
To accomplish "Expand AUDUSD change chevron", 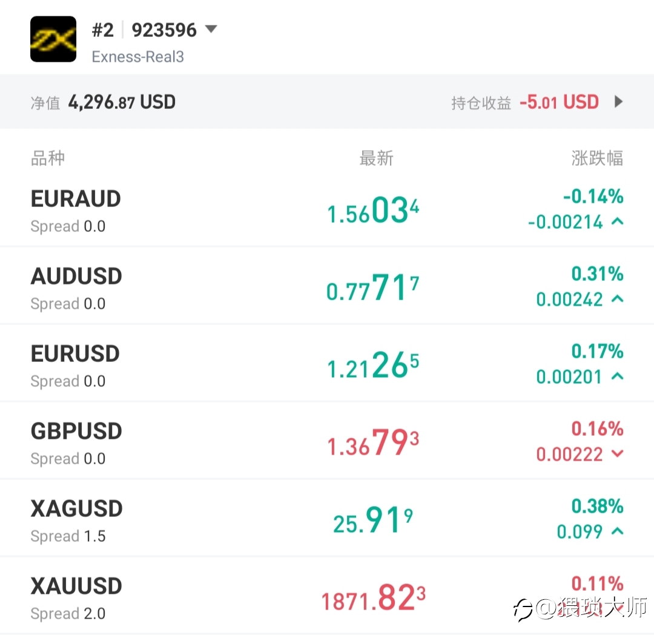I will pos(617,299).
